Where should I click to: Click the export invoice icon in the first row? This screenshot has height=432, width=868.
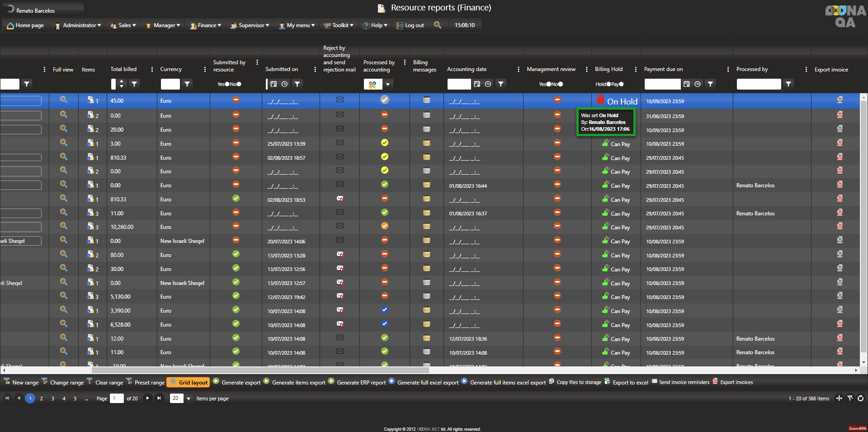pos(840,100)
